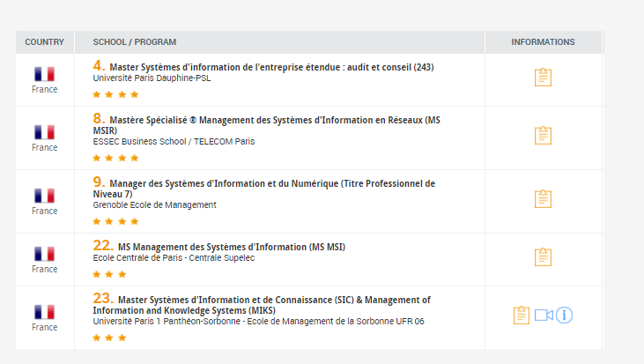Click four-star rating under Université Paris Dauphine-PSL
The width and height of the screenshot is (644, 364).
point(115,94)
